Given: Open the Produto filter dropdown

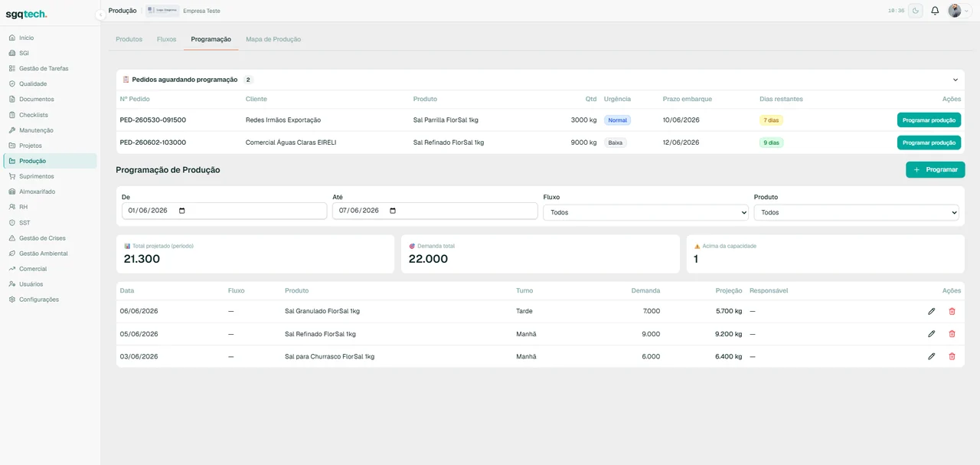Looking at the screenshot, I should [856, 212].
